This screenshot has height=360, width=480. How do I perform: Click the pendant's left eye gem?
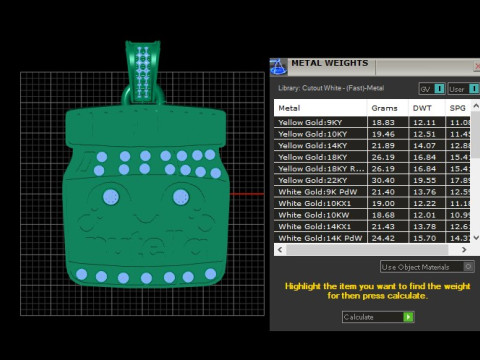coord(111,197)
